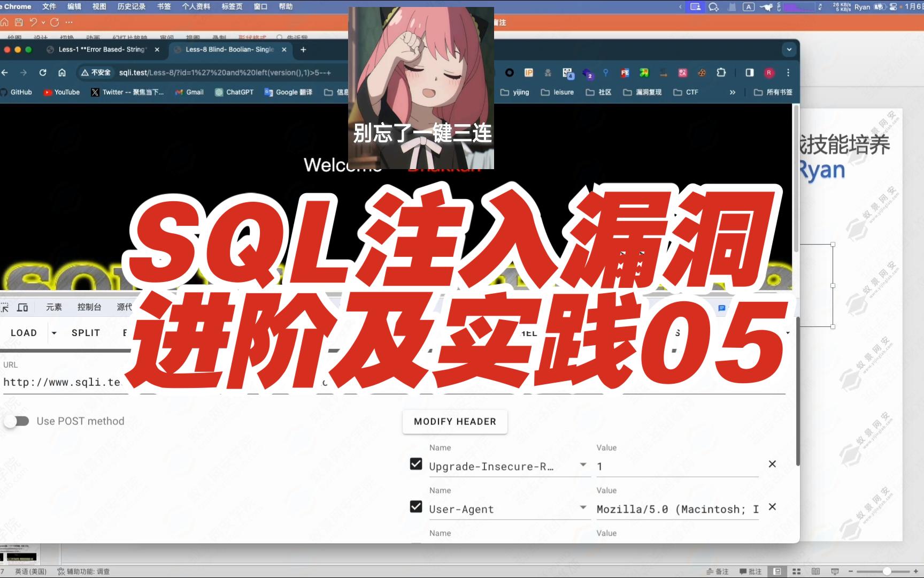Viewport: 924px width, 578px height.
Task: Open the YouTube bookmark
Action: pos(61,93)
